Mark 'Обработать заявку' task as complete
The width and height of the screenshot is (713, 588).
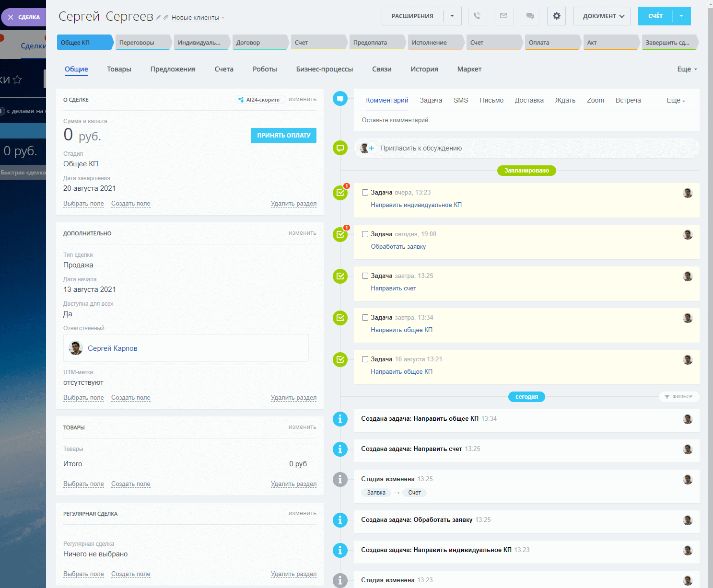tap(365, 234)
